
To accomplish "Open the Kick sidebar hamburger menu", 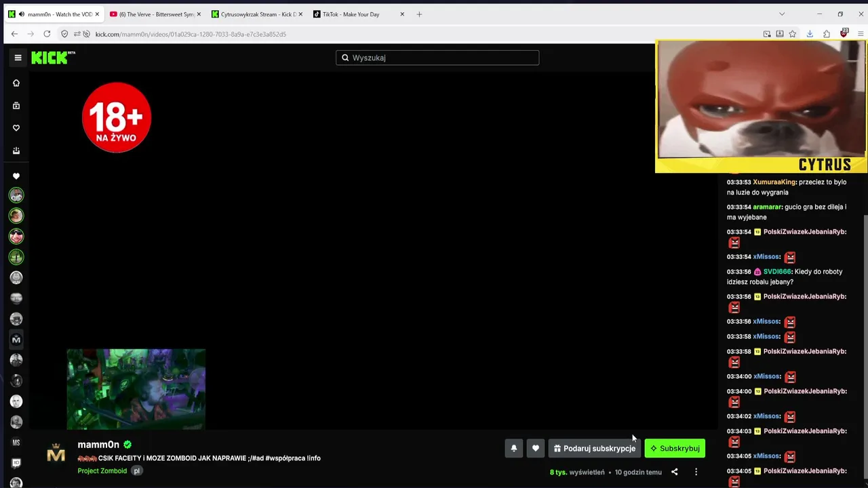I will coord(18,58).
